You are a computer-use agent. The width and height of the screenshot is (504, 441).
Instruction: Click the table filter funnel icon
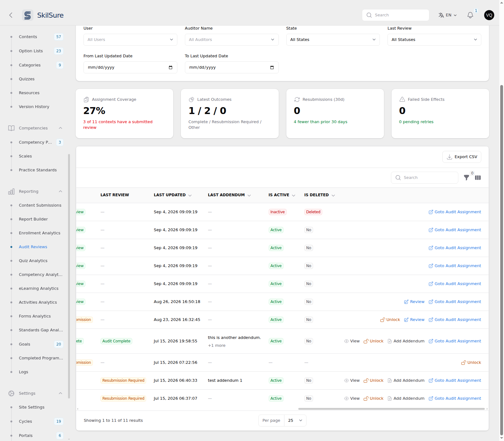(467, 178)
